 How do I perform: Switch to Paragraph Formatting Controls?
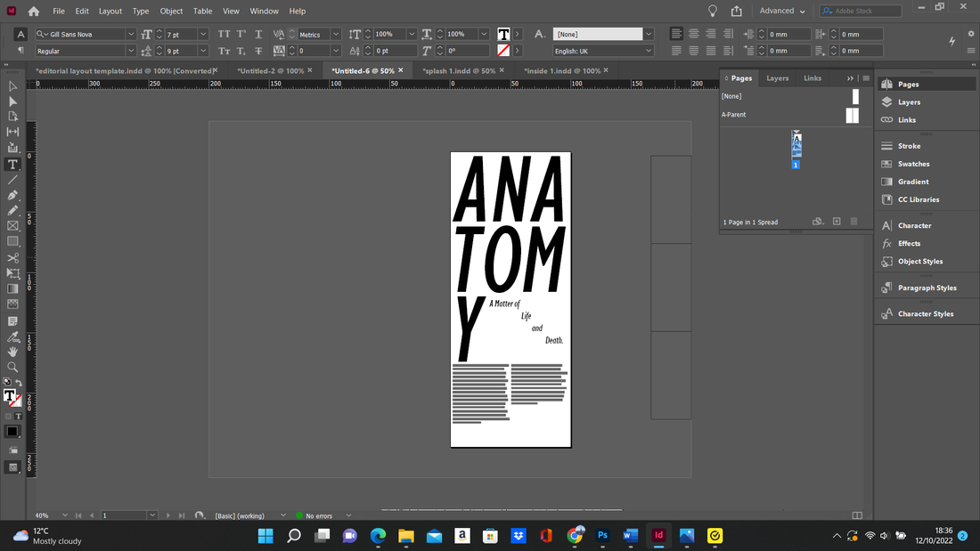(x=20, y=51)
